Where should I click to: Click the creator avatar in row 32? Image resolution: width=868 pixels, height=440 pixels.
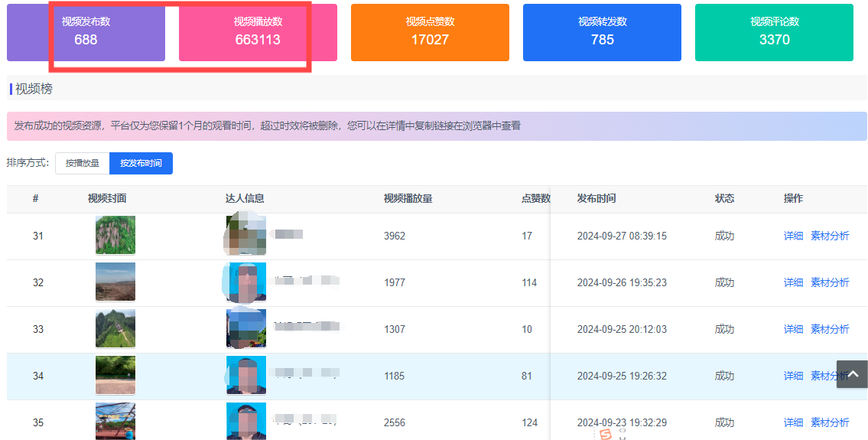point(246,283)
